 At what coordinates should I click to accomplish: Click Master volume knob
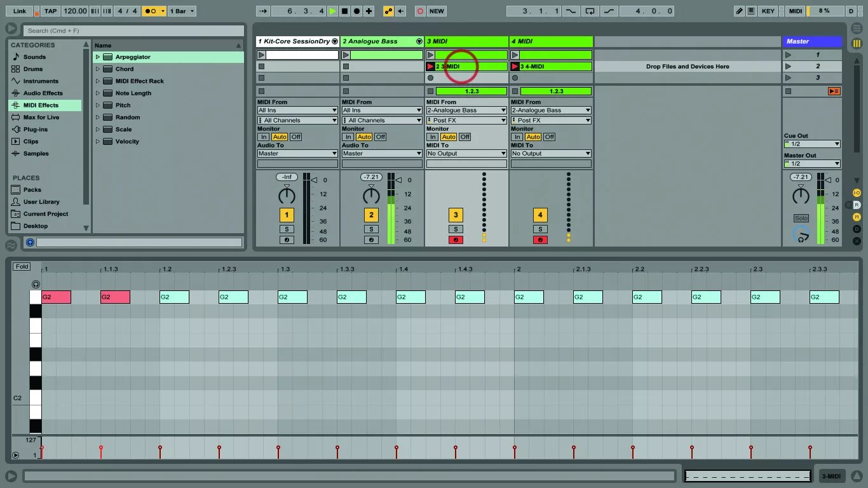(801, 195)
